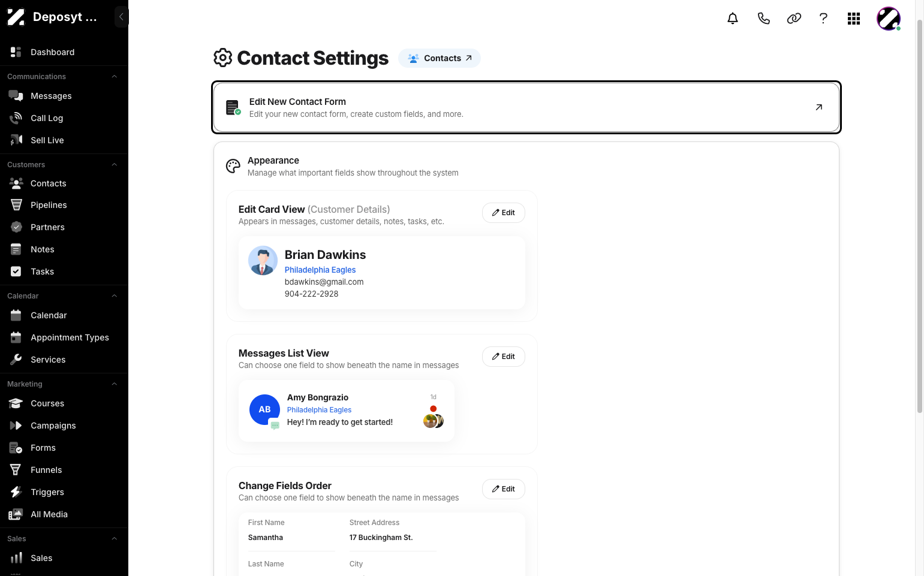Open arrow icon on Edit New Contact Form
924x576 pixels.
coord(818,107)
